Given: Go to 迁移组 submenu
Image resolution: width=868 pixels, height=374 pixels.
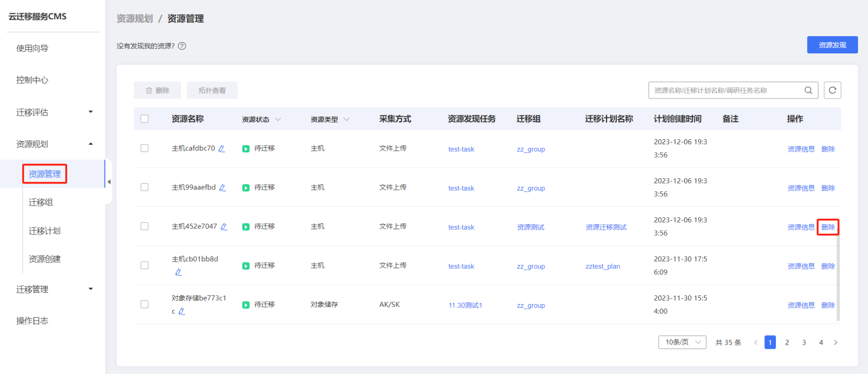Looking at the screenshot, I should 41,202.
